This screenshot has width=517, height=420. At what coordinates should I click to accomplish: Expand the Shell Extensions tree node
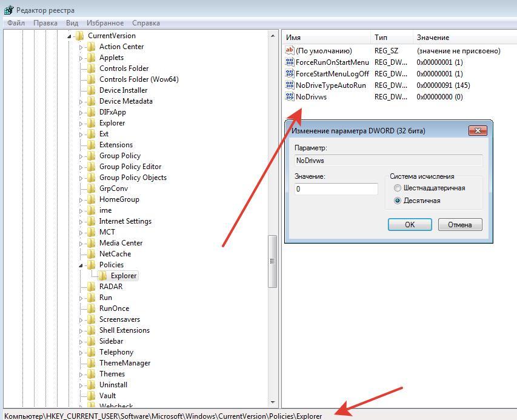(81, 331)
